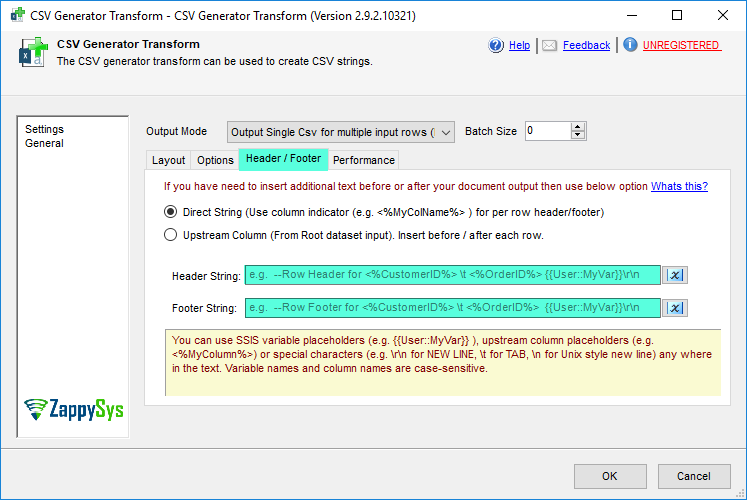Click the blue info icon beside UNREGISTERED
The width and height of the screenshot is (747, 500).
630,45
